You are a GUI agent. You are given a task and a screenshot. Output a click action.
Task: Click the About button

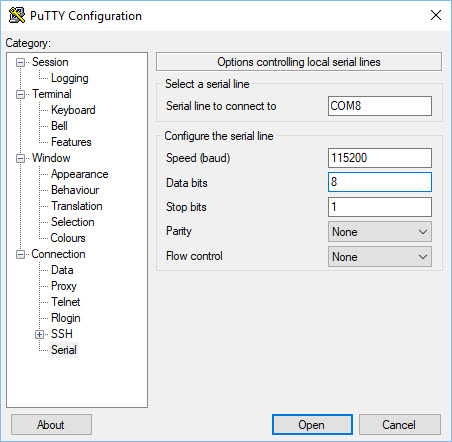tap(51, 425)
